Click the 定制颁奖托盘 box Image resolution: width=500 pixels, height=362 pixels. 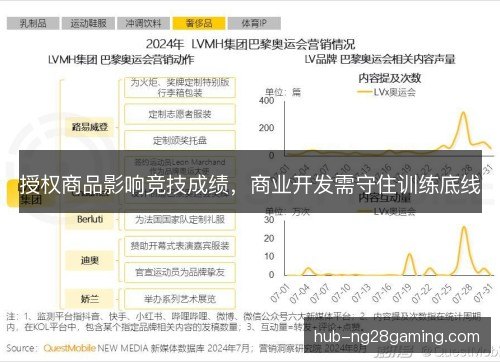[x=180, y=140]
